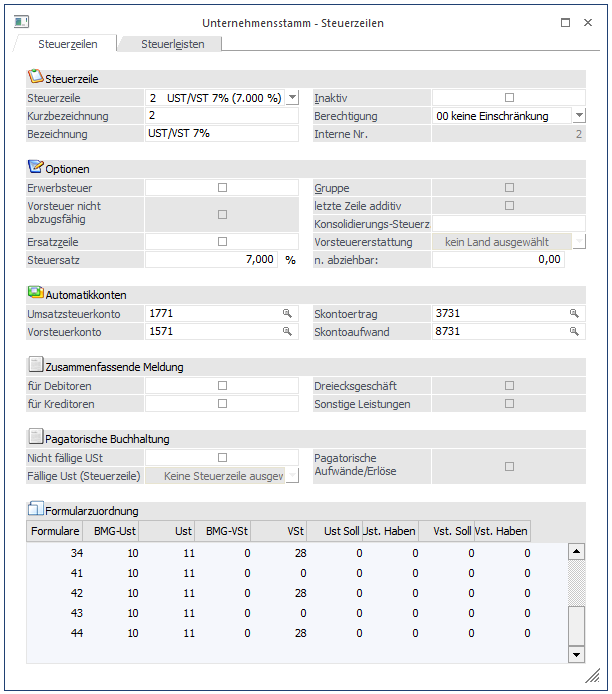The width and height of the screenshot is (612, 694).
Task: Open lookup for Vorsteuerkonto 1571
Action: pos(287,331)
